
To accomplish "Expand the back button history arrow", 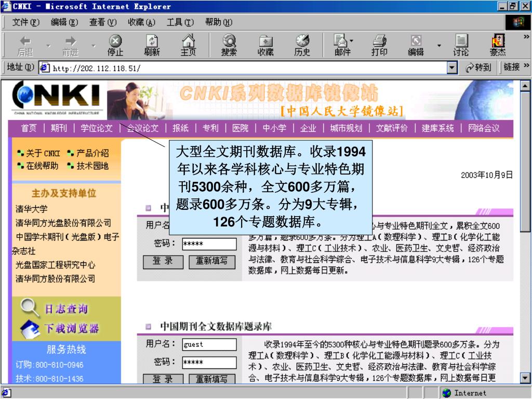I will pos(48,46).
